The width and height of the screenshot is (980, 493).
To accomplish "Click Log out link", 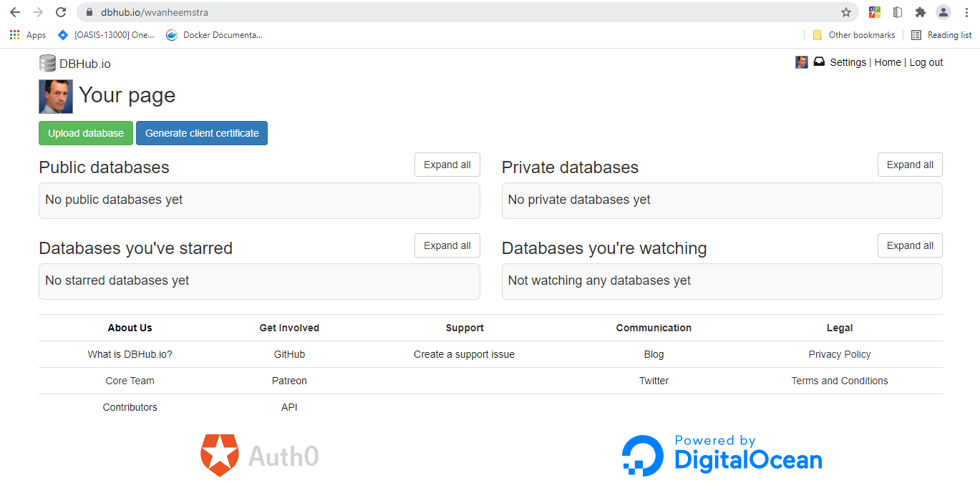I will (926, 62).
